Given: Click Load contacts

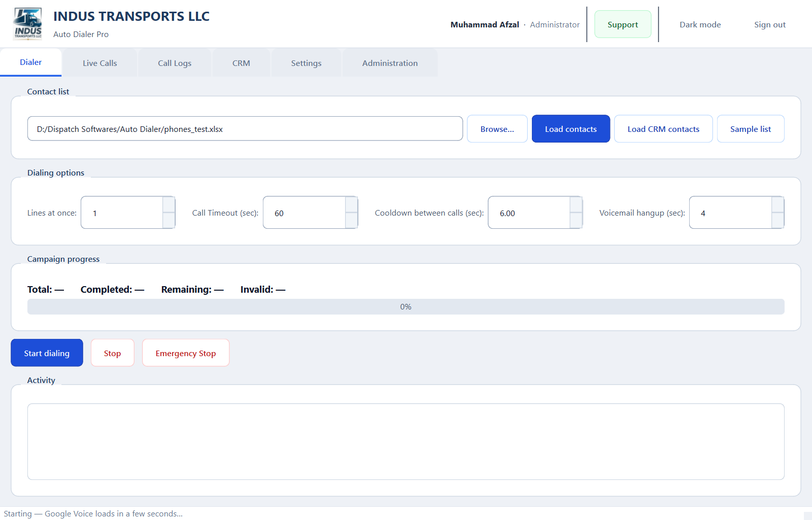Looking at the screenshot, I should [x=570, y=129].
